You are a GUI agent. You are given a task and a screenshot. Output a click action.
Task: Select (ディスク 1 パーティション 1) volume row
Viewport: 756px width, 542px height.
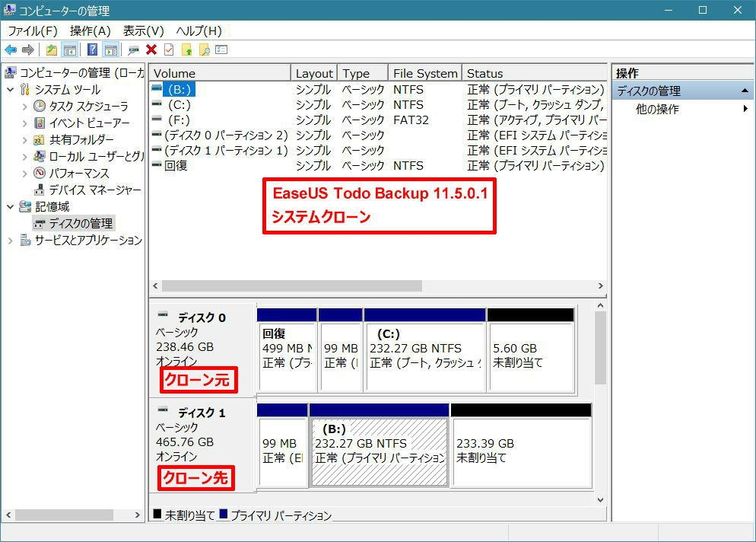point(378,151)
